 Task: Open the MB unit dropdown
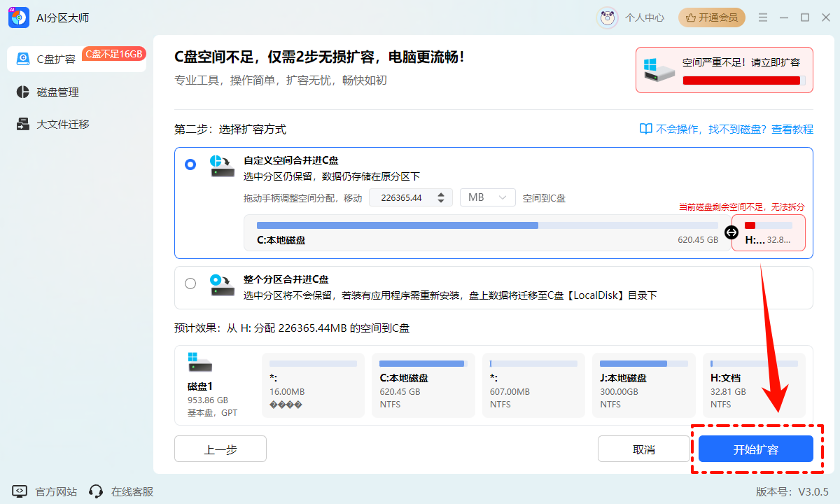(487, 197)
